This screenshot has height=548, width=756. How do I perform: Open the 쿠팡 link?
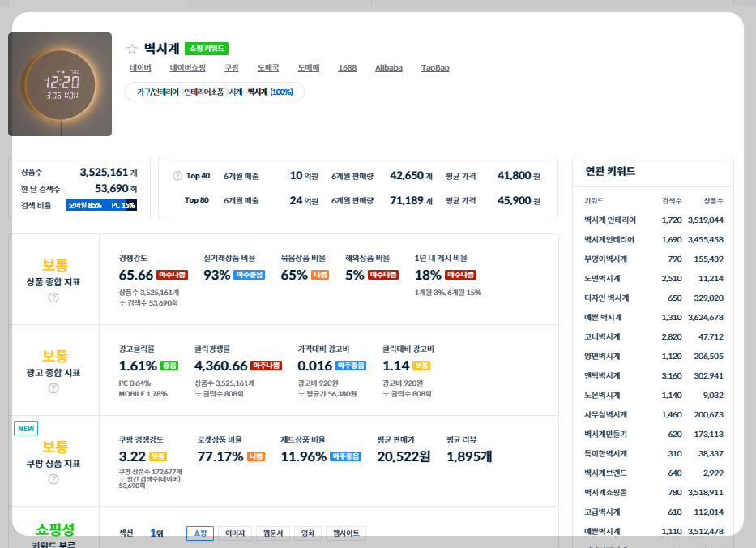[232, 67]
